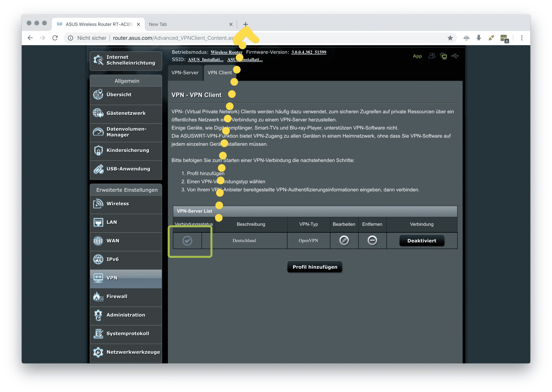Go forward with browser forward arrow
552x392 pixels.
43,38
